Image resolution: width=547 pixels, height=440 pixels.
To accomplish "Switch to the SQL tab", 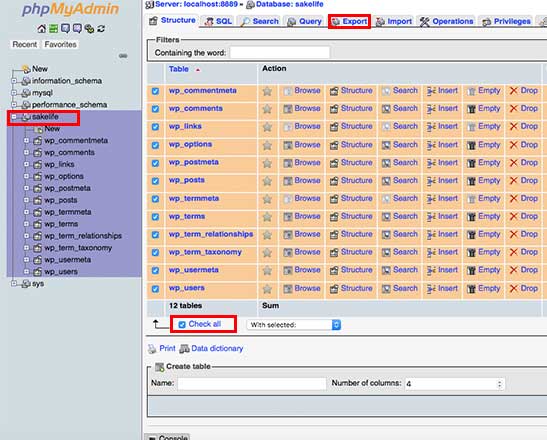I will [x=218, y=22].
